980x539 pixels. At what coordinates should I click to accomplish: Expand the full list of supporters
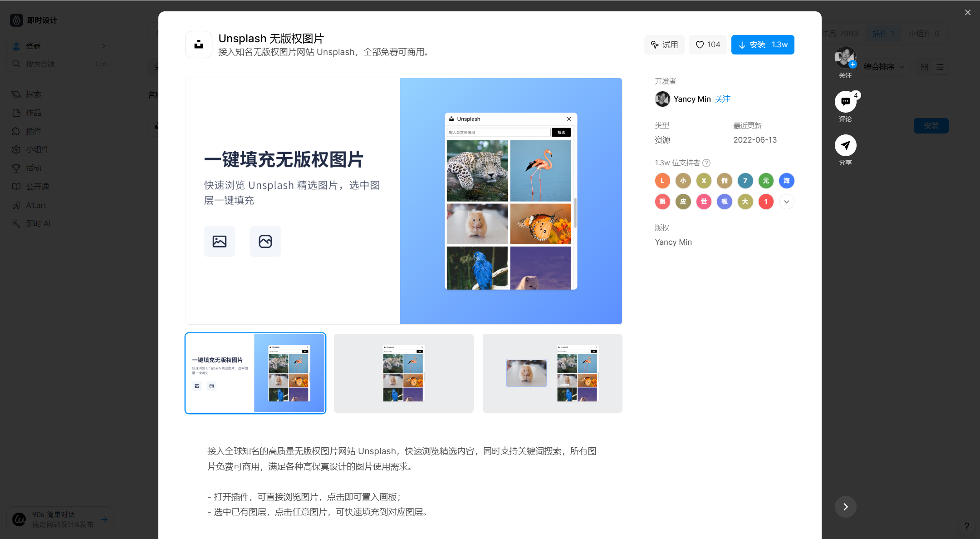click(787, 202)
